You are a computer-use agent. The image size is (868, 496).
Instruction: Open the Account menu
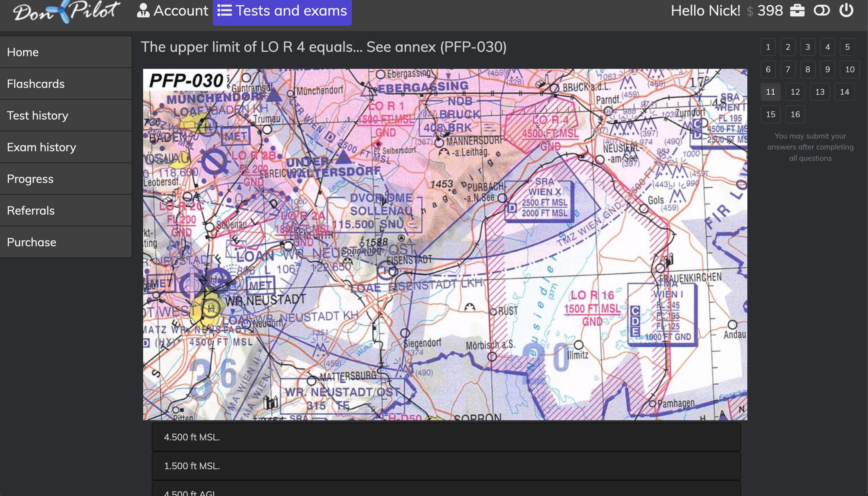point(172,11)
